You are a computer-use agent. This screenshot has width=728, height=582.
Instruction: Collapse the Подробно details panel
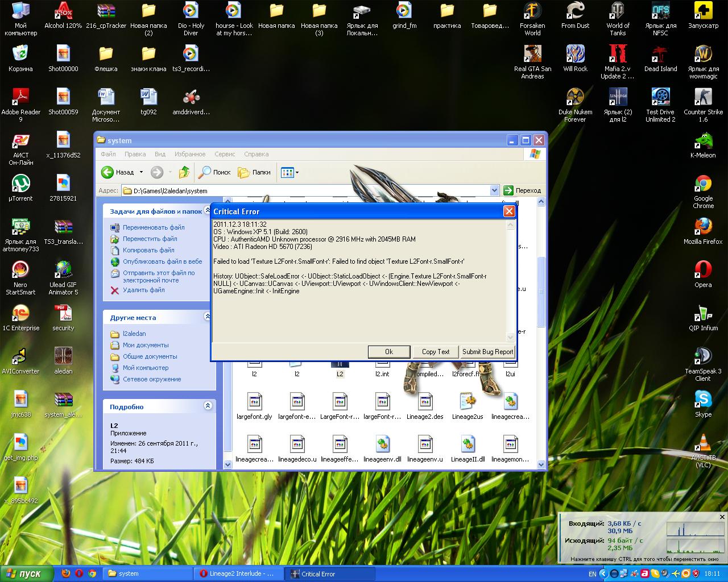coord(208,406)
